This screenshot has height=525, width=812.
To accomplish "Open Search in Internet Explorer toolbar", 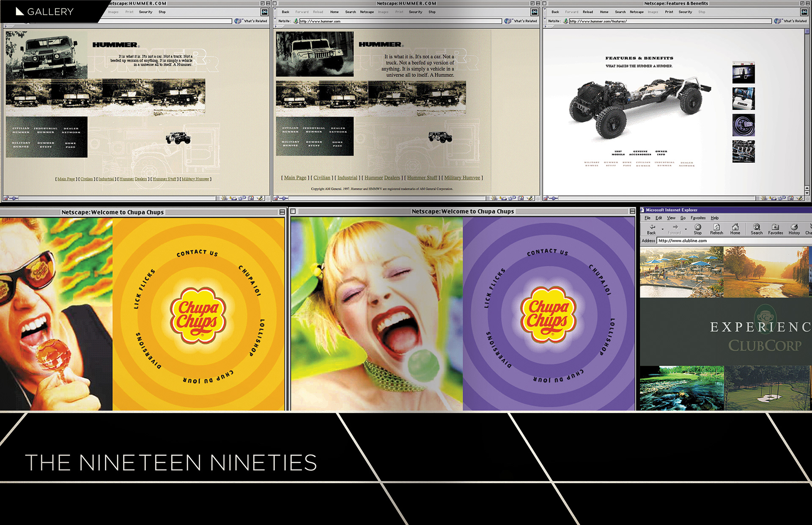I will [x=757, y=229].
